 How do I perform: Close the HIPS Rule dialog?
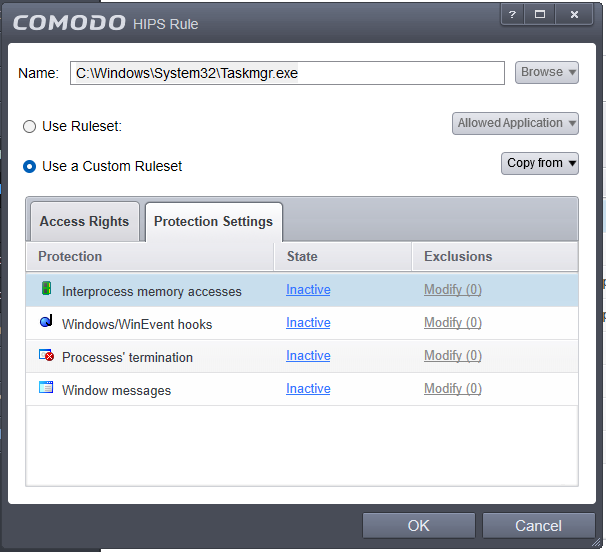574,14
